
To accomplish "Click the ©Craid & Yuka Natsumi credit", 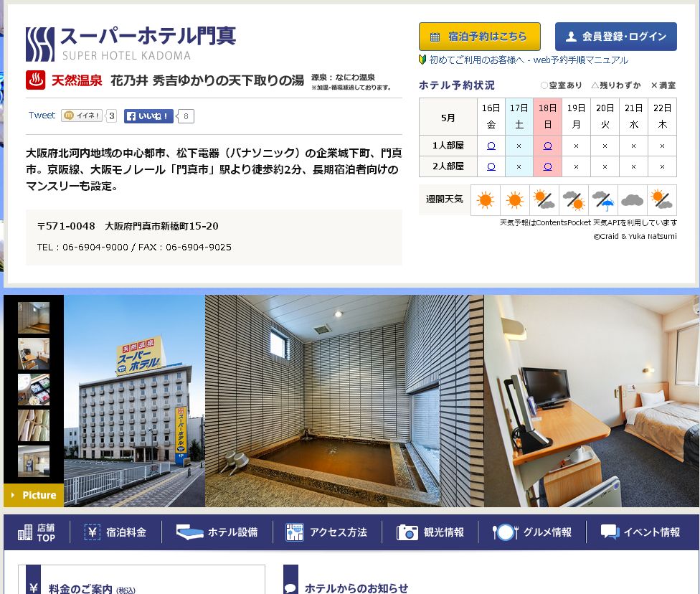I will [635, 236].
